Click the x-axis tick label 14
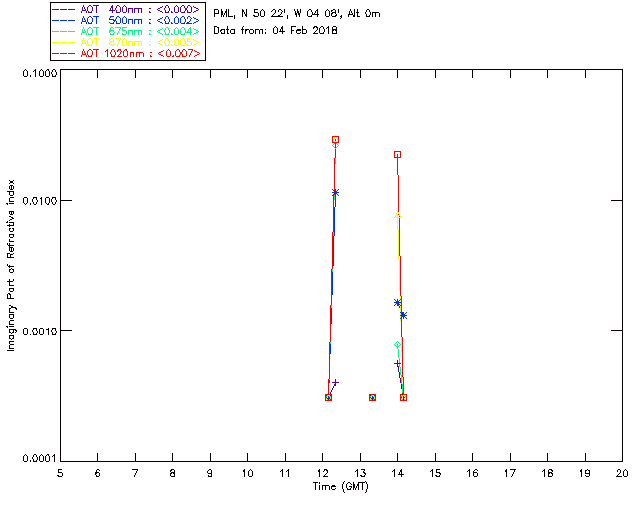The image size is (640, 512). (398, 473)
